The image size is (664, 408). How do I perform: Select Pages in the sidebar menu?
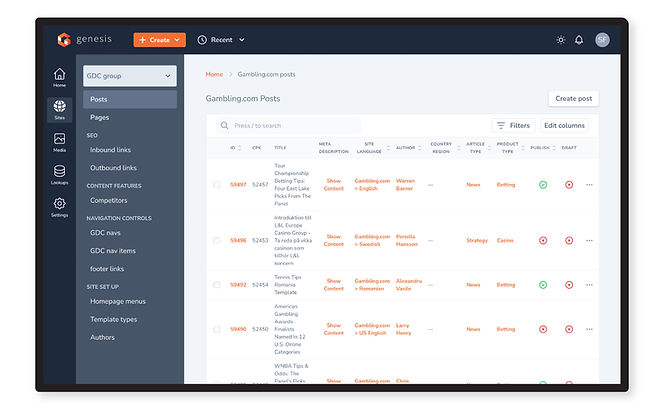tap(100, 117)
